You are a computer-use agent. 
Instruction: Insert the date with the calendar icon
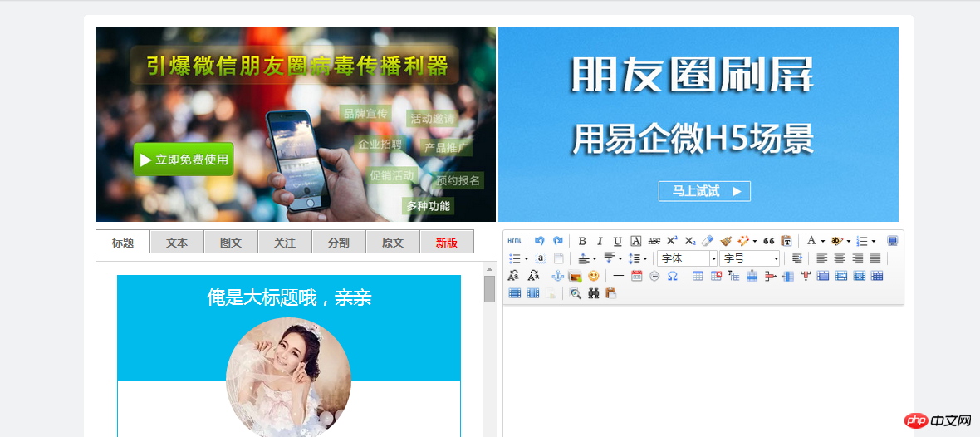pyautogui.click(x=636, y=277)
